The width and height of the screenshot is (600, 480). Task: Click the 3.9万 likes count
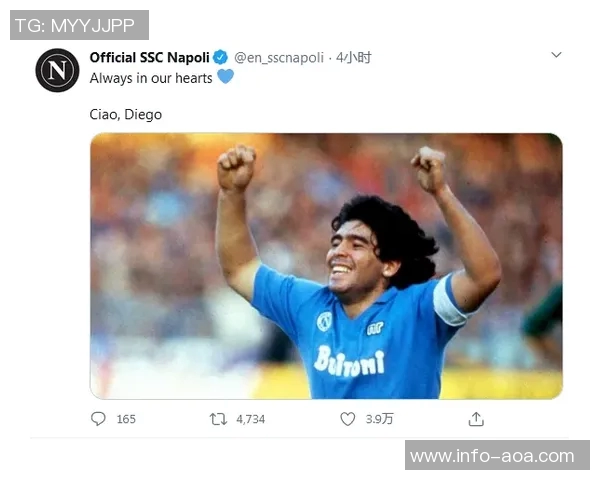[379, 419]
